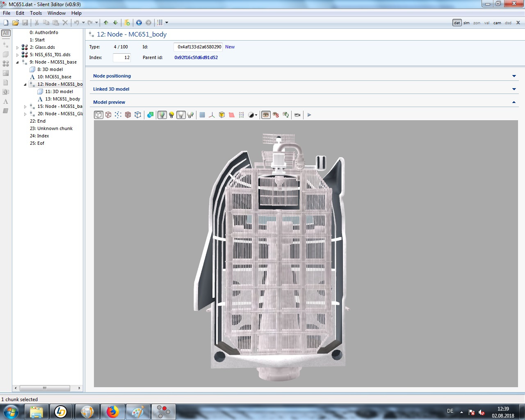The height and width of the screenshot is (420, 525).
Task: Filter the sidebar by material spheres icon
Action: point(6,64)
